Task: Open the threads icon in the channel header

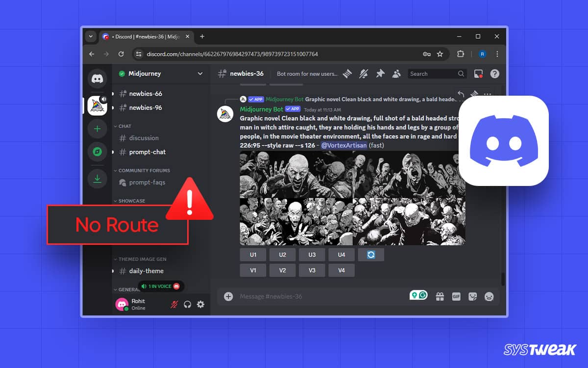Action: coord(347,74)
